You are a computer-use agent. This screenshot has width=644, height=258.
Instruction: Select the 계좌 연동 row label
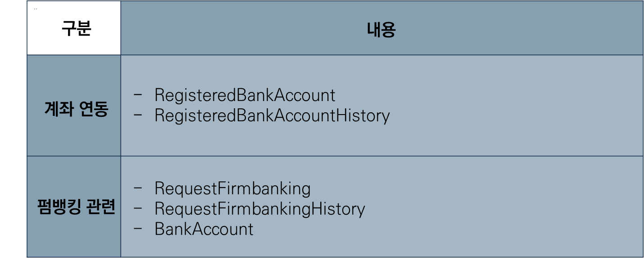(x=77, y=109)
